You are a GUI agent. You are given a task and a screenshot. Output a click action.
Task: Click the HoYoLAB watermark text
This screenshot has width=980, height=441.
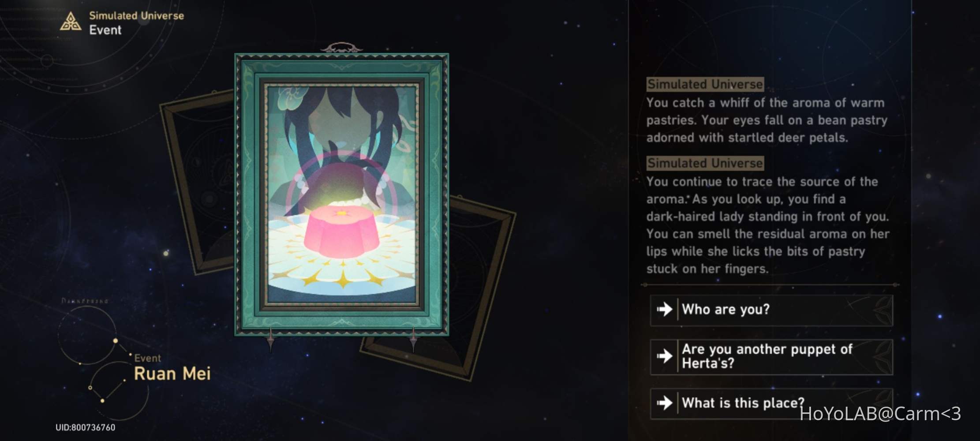tap(880, 414)
